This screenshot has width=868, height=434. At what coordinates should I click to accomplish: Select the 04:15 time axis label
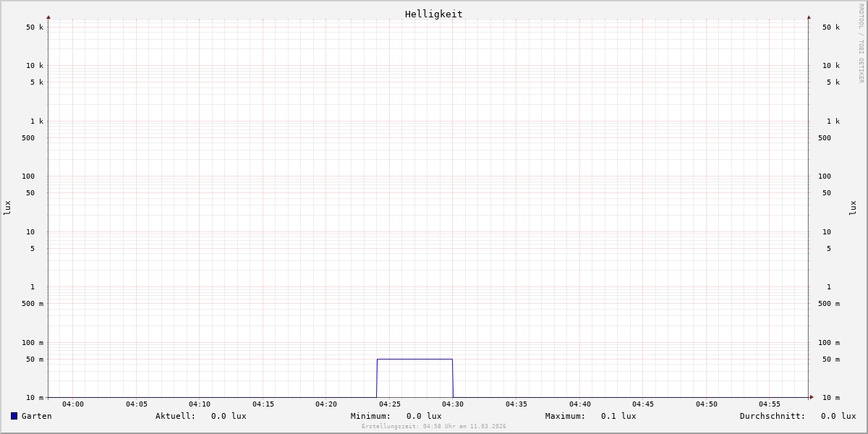click(263, 404)
